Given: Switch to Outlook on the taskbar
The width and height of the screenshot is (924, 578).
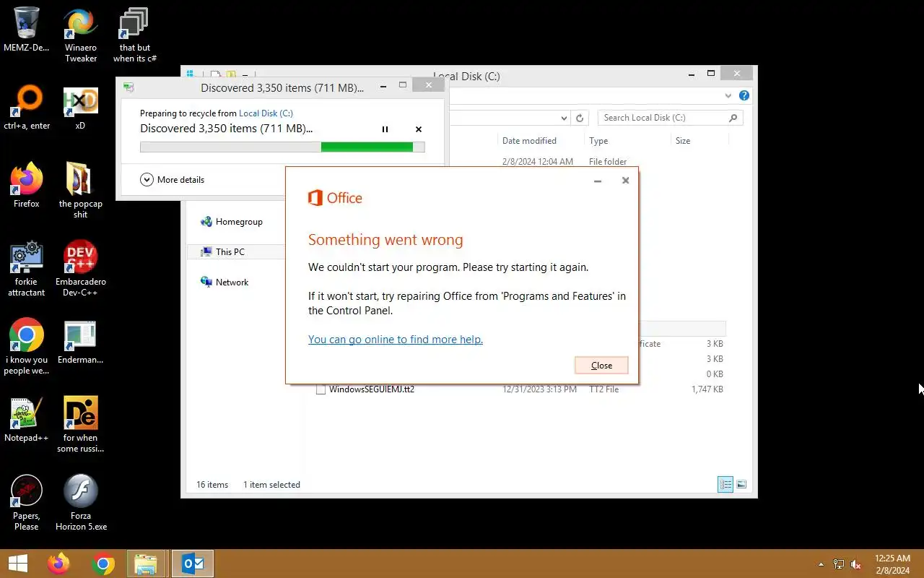Looking at the screenshot, I should click(192, 564).
